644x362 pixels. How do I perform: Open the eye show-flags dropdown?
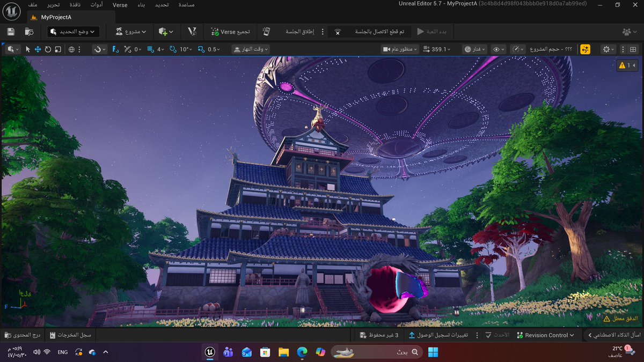click(x=499, y=49)
